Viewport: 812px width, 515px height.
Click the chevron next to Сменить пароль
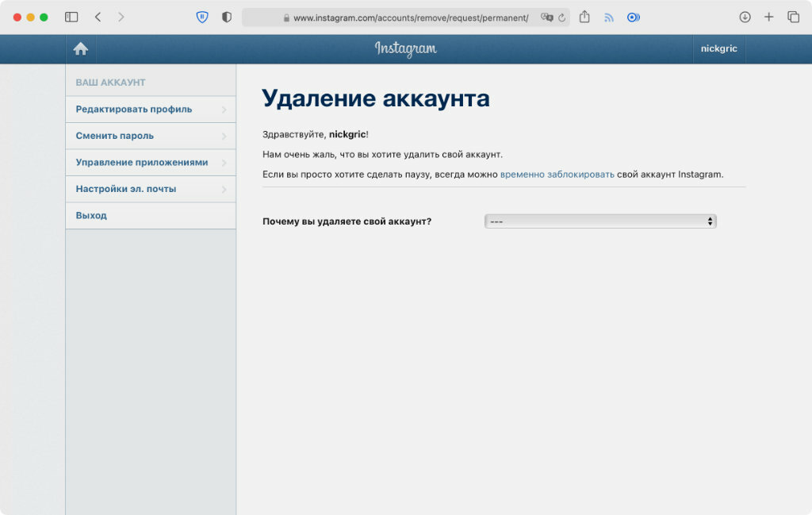(224, 136)
